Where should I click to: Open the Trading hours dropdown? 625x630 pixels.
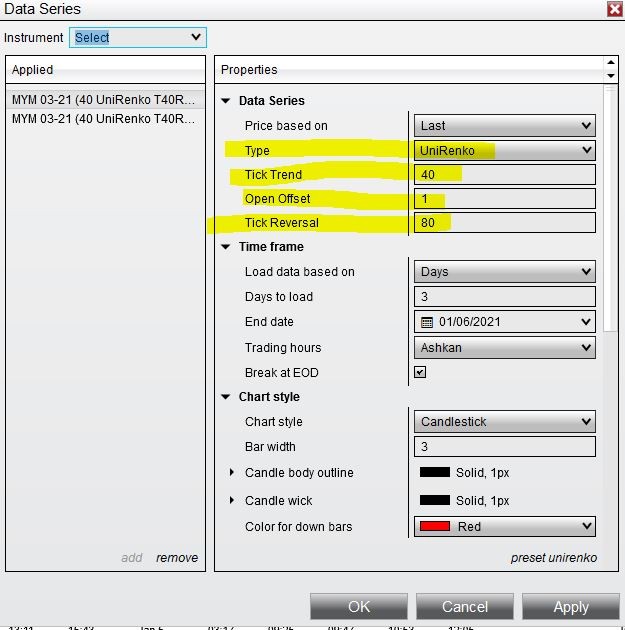click(504, 347)
